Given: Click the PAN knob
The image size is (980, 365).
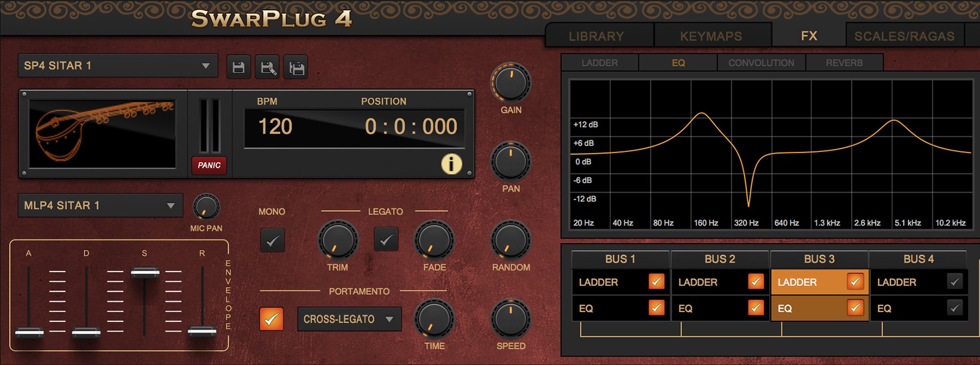Looking at the screenshot, I should 511,162.
